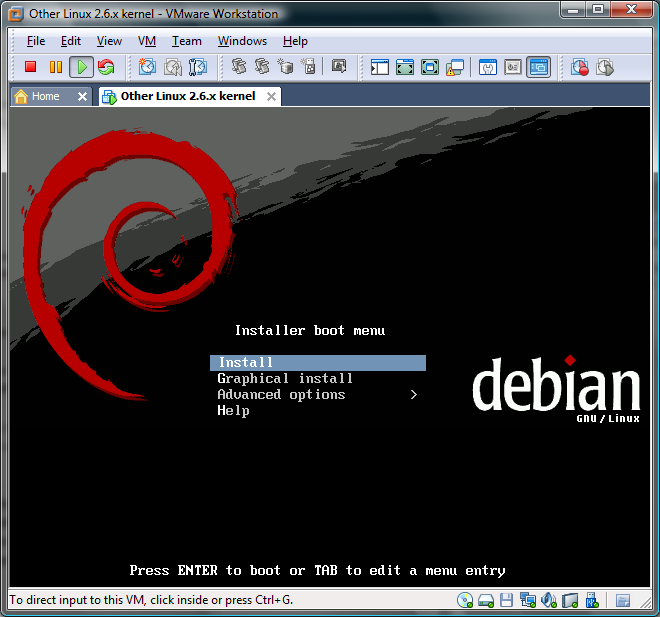Image resolution: width=660 pixels, height=617 pixels.
Task: Click the Appliance view icon
Action: 513,67
